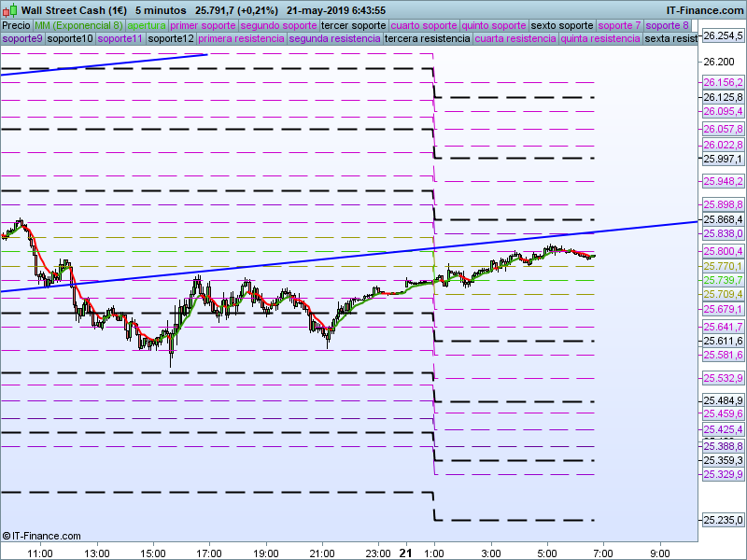Screen dimensions: 747x560
Task: Click the quinta resistencia legend label
Action: (x=600, y=38)
